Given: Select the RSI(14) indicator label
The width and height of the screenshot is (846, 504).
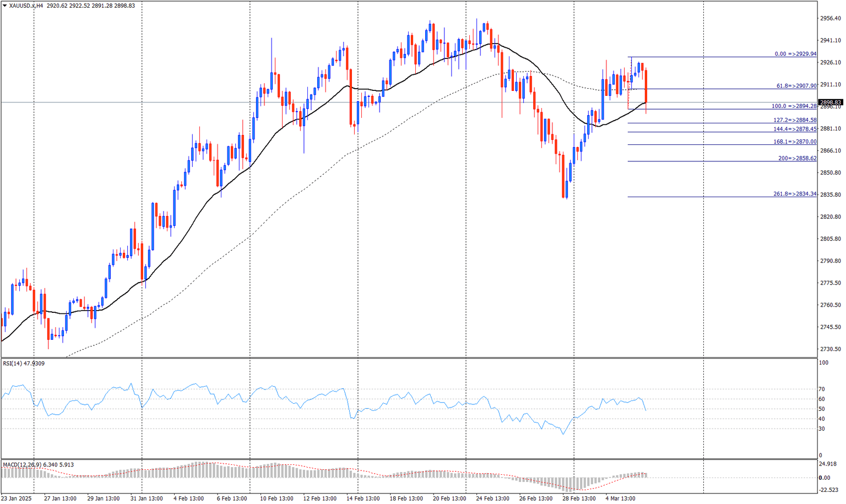Looking at the screenshot, I should (13, 364).
